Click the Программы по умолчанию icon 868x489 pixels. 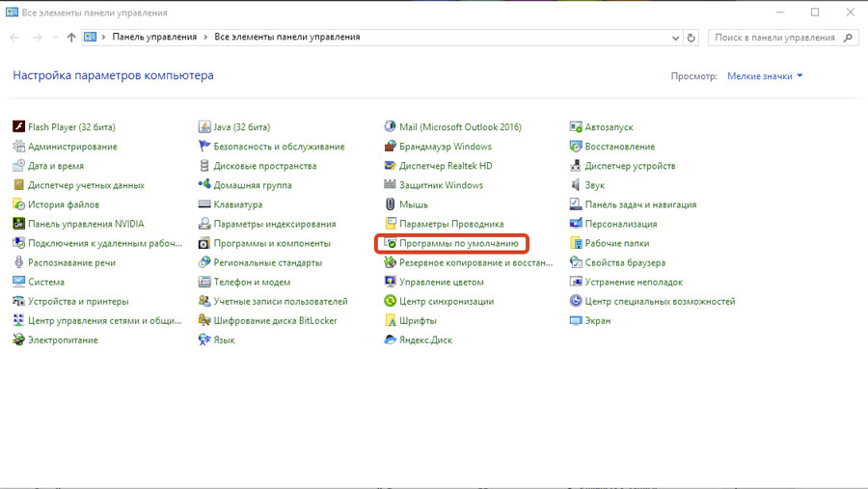tap(391, 243)
